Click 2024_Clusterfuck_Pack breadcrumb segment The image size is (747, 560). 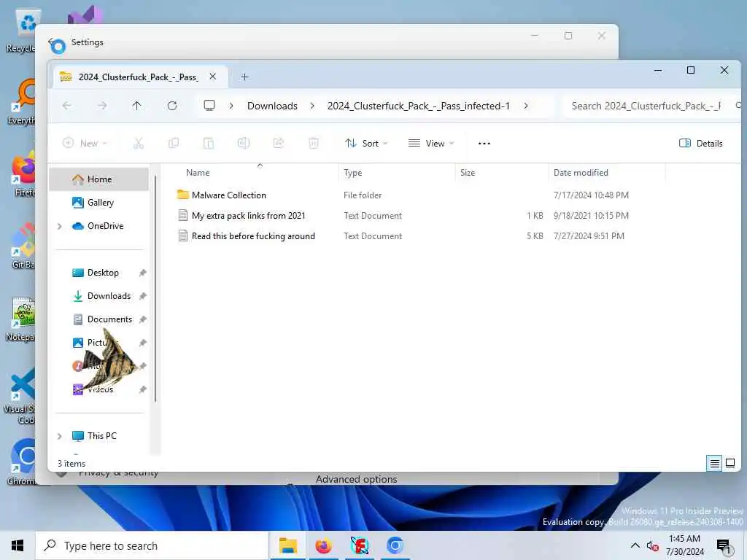tap(418, 106)
